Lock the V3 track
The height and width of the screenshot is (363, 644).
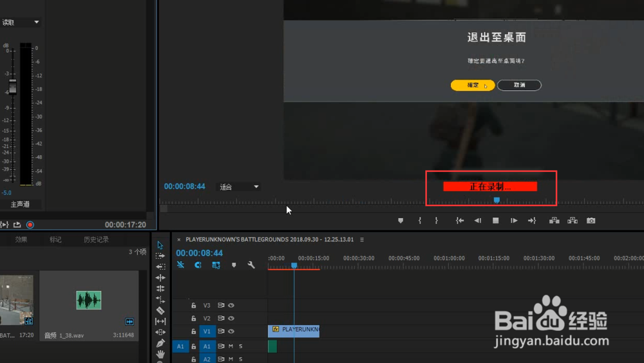193,306
